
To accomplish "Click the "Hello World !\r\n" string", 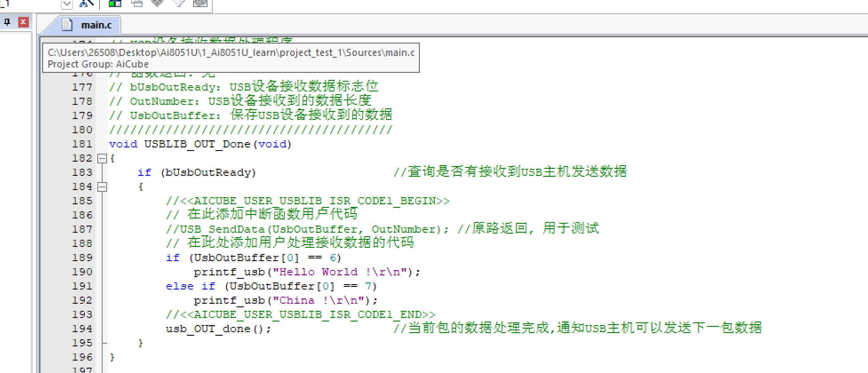I will [x=340, y=272].
